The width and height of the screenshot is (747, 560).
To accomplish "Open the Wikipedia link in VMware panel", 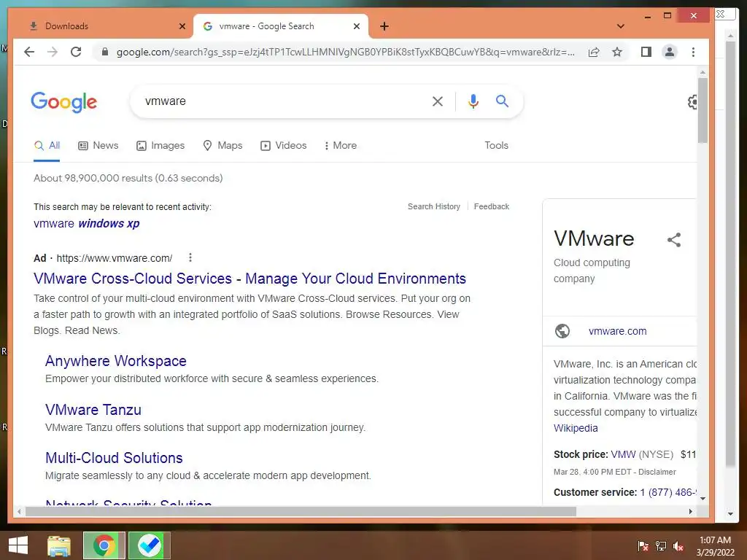I will [576, 428].
